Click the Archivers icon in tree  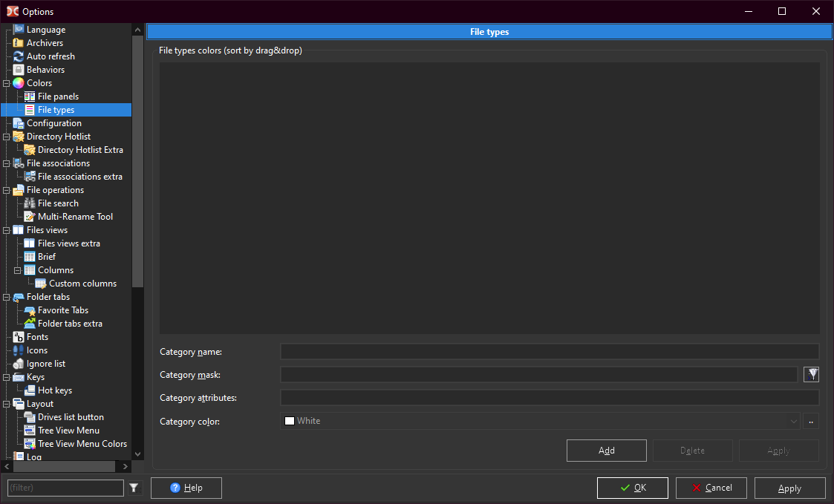(x=19, y=43)
